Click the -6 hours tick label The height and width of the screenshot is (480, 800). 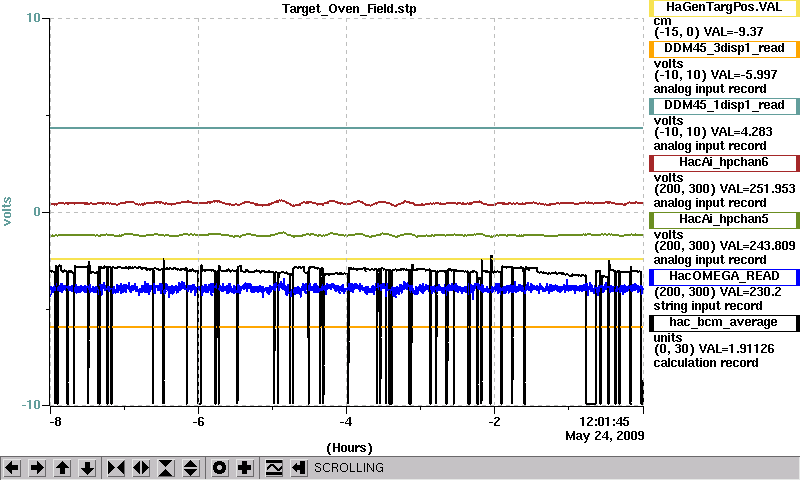tap(198, 422)
